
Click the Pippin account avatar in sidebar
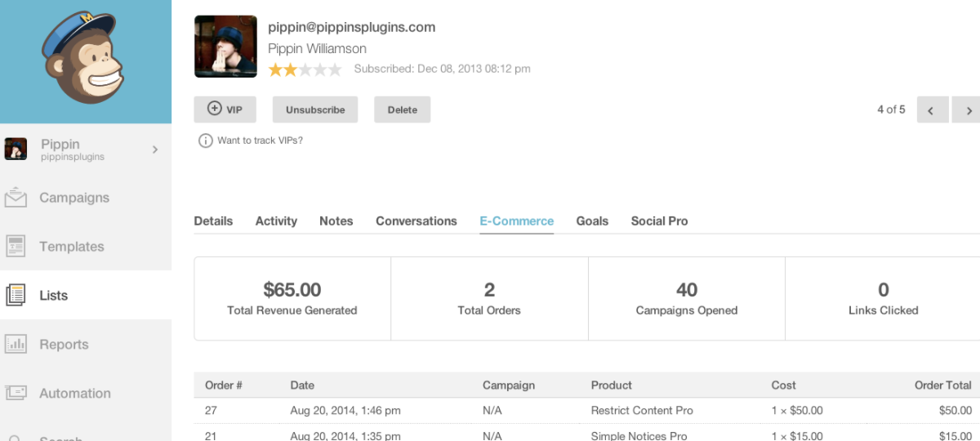click(x=16, y=149)
